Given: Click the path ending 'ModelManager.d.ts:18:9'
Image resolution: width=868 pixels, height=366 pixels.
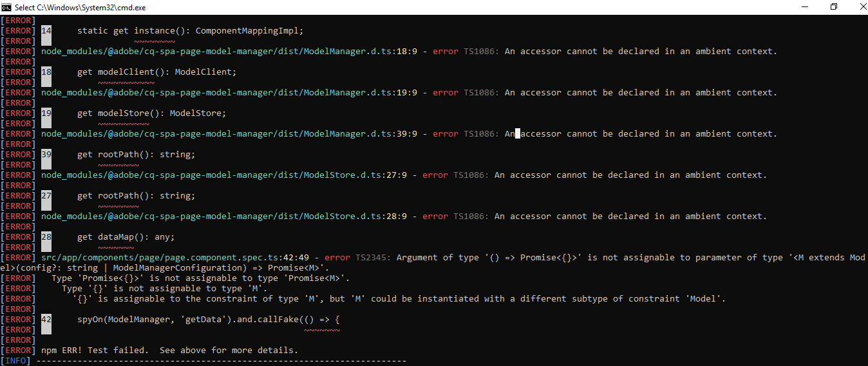Looking at the screenshot, I should tap(229, 52).
